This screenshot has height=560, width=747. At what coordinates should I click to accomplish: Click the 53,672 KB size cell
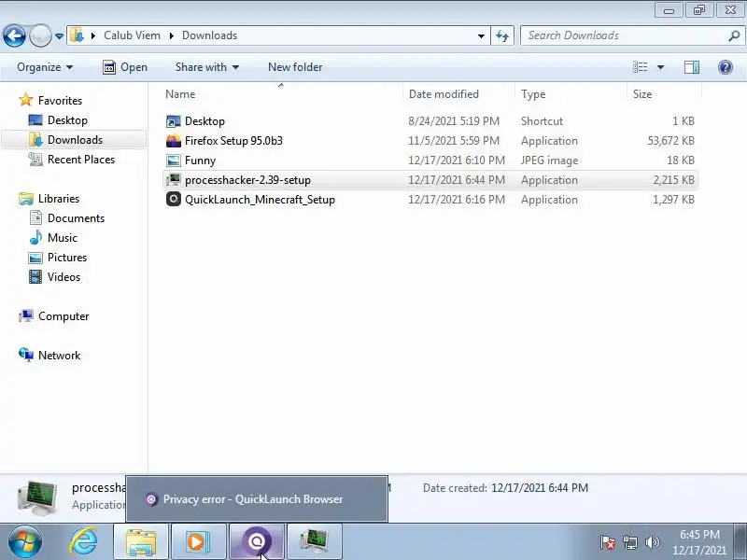670,141
